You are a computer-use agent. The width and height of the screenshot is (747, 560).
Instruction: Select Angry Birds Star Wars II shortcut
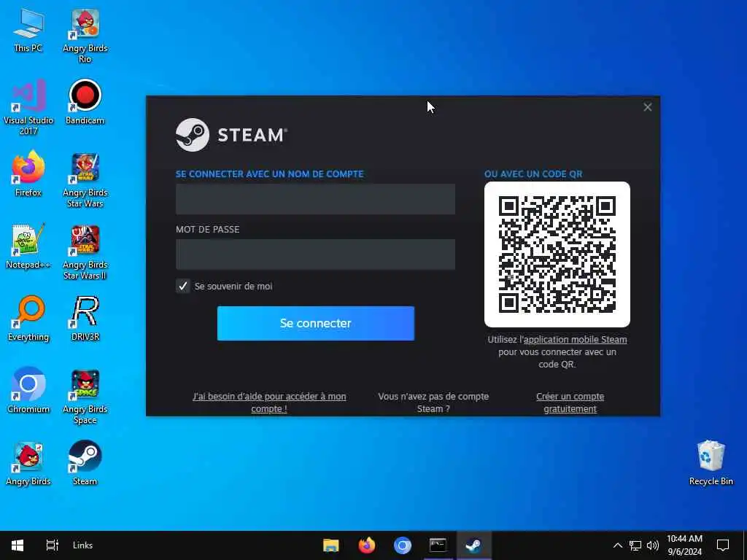pos(85,252)
